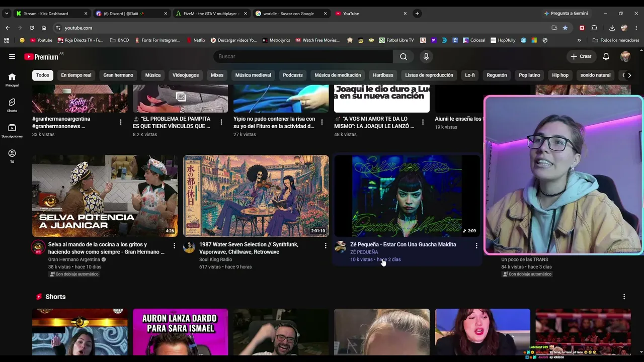Open Chrome extensions puzzle icon

594,28
